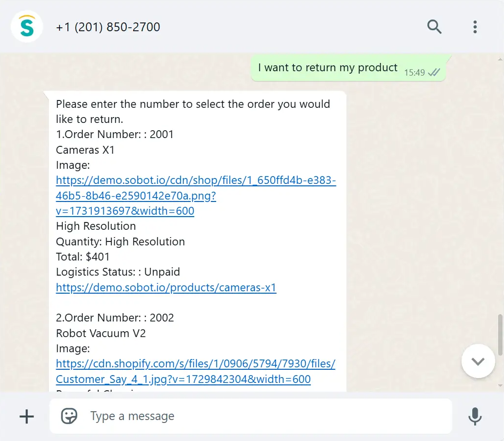Screen dimensions: 504x441
Task: Click the double-check read receipt ticks
Action: 434,72
